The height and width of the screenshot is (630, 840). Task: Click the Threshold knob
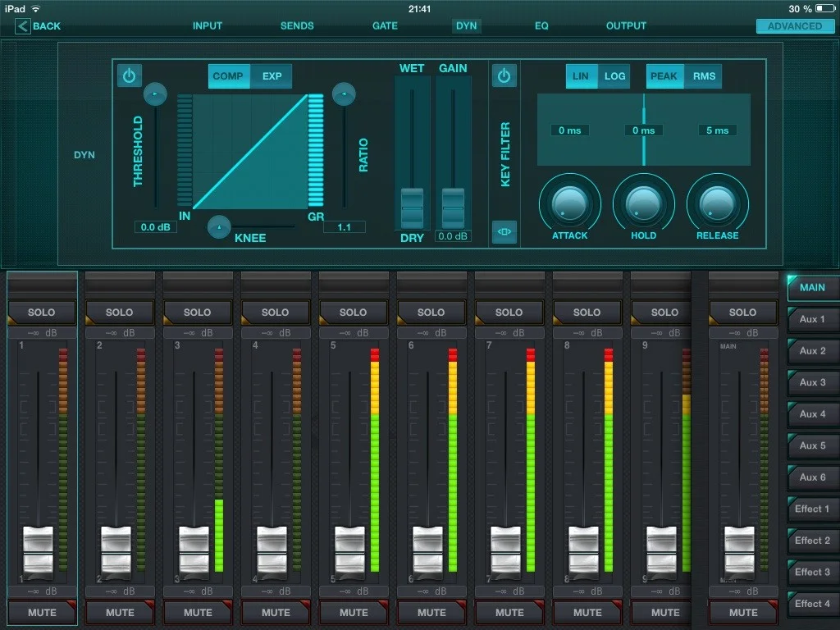154,94
